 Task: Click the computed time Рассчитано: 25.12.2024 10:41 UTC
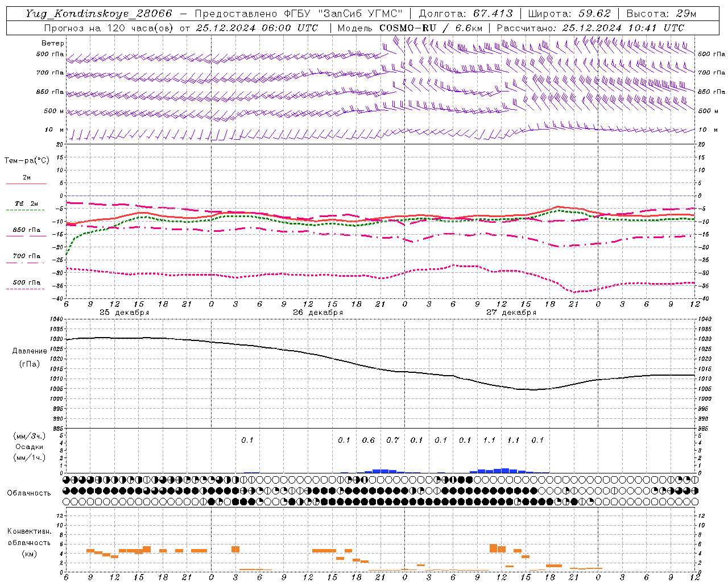[x=590, y=28]
